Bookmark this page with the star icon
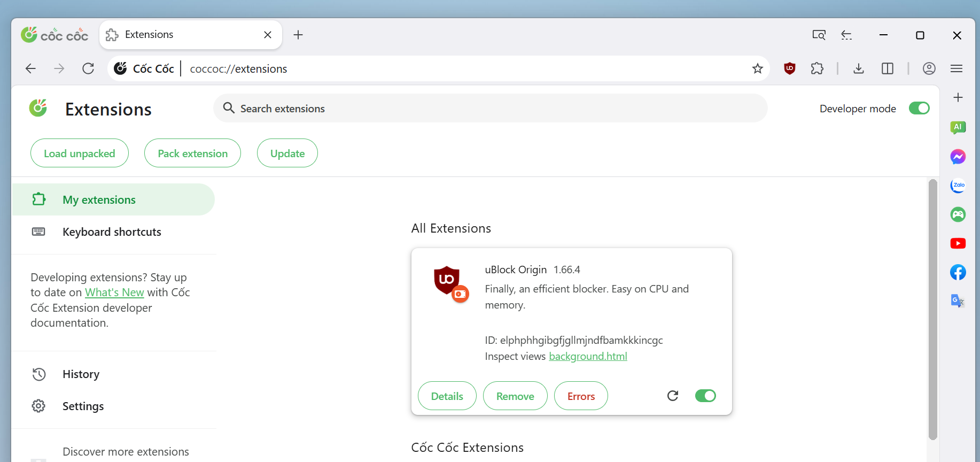980x462 pixels. pyautogui.click(x=757, y=68)
